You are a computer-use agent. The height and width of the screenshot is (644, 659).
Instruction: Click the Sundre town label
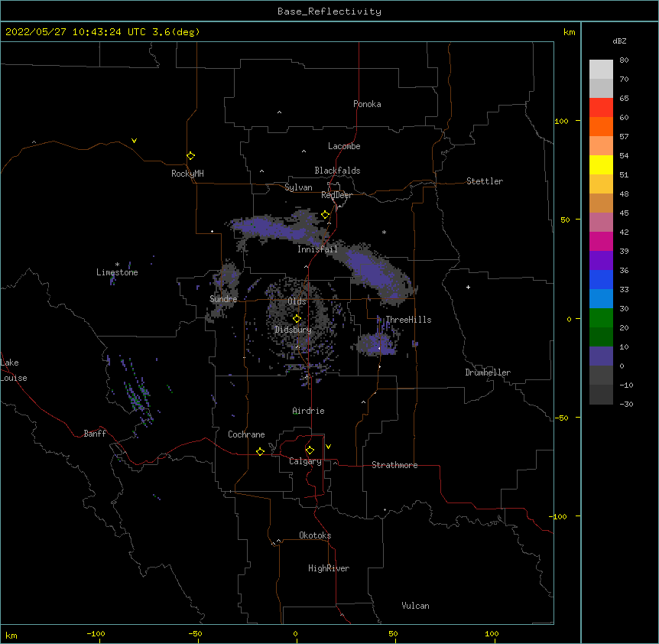point(223,299)
